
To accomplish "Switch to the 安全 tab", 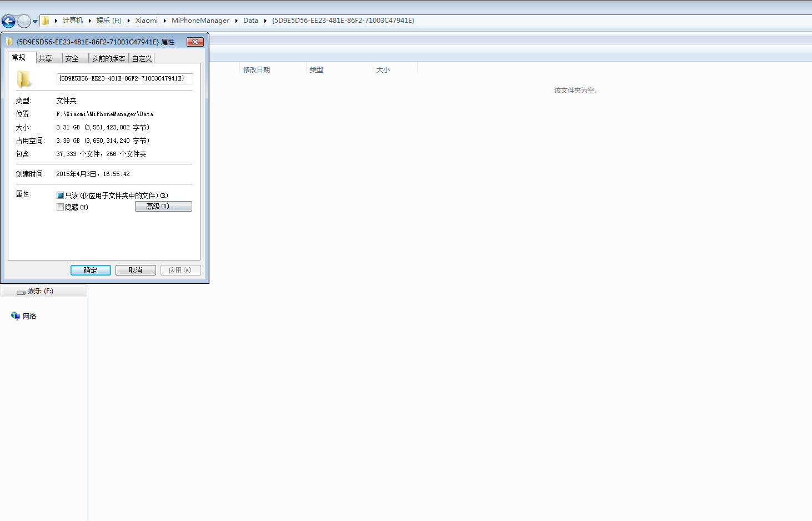I will point(75,58).
